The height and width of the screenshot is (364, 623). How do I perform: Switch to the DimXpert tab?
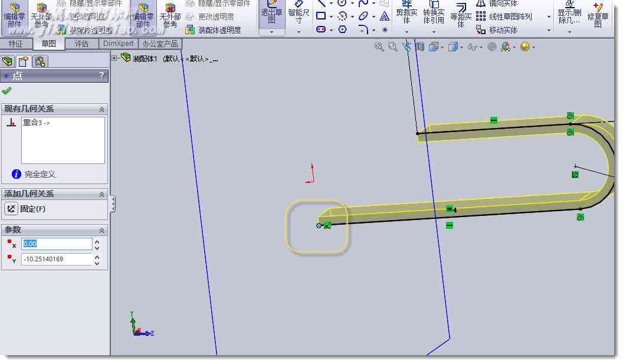(118, 44)
